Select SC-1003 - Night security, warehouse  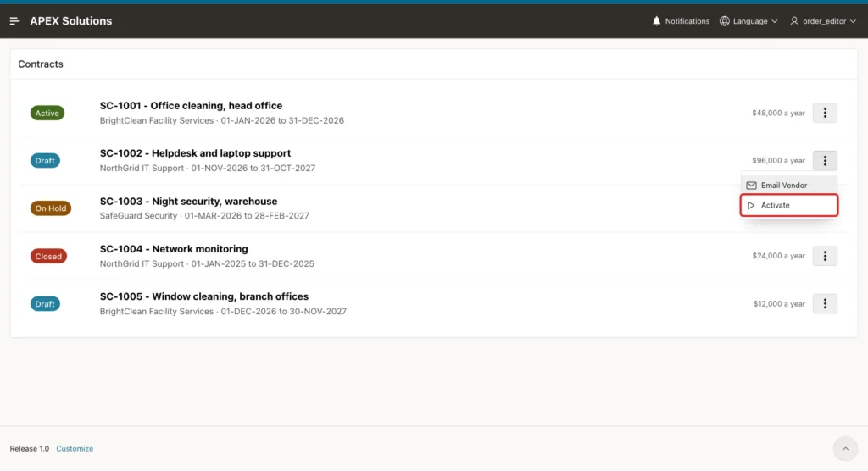(x=188, y=202)
